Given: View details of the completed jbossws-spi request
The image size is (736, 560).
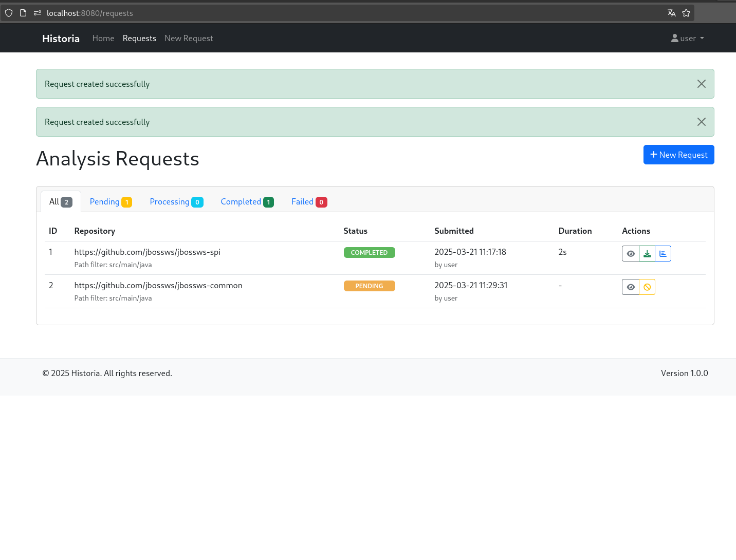Looking at the screenshot, I should tap(630, 253).
